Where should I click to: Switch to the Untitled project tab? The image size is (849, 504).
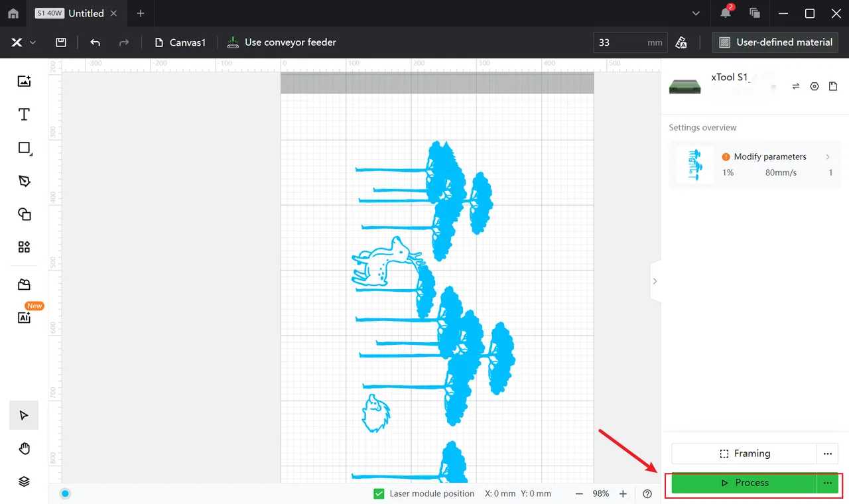coord(78,13)
